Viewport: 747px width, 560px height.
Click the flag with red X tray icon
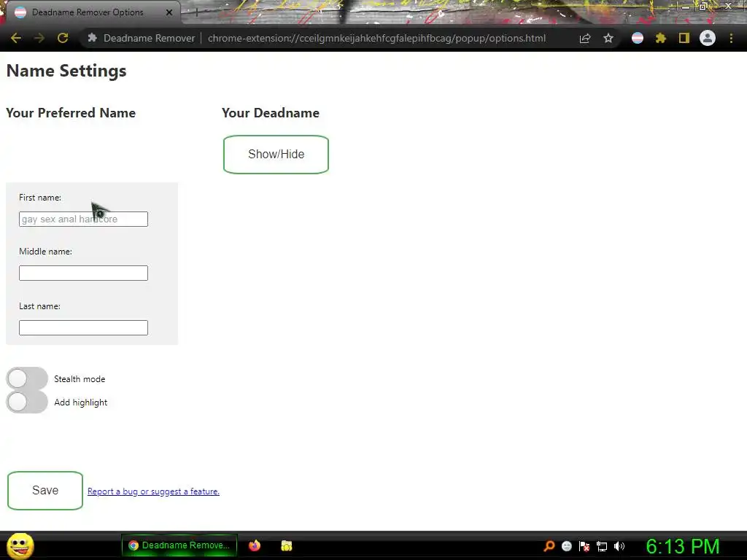584,545
